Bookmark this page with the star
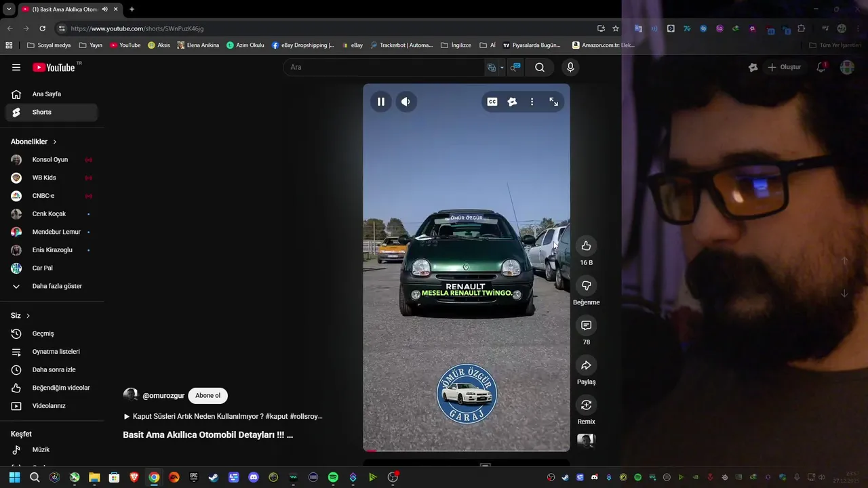Viewport: 868px width, 488px height. pos(616,28)
